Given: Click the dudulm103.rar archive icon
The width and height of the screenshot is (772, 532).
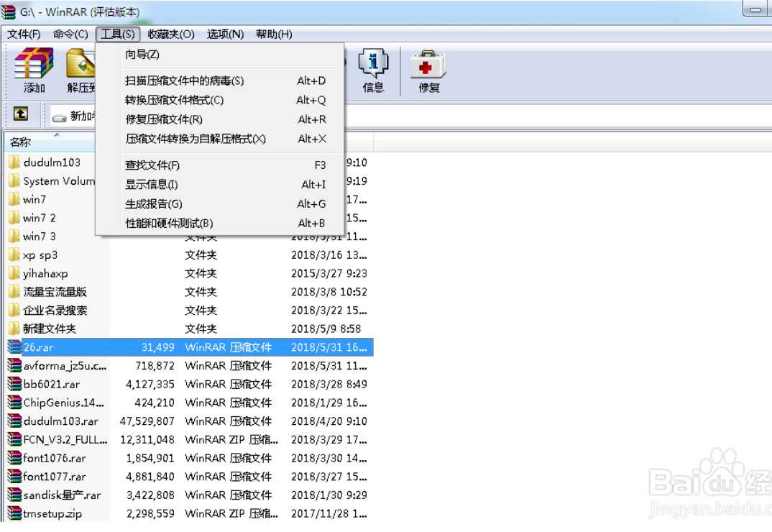Looking at the screenshot, I should [15, 421].
